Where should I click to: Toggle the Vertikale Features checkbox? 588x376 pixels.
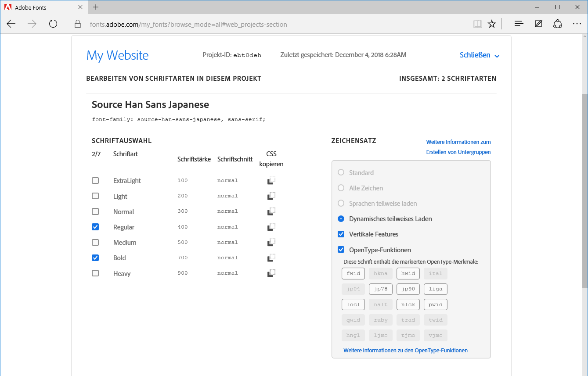(x=341, y=234)
